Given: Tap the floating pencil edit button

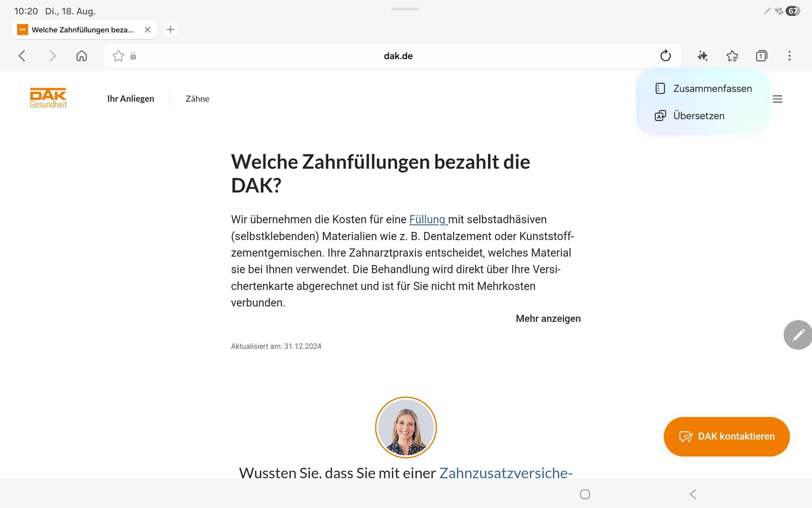Looking at the screenshot, I should (798, 335).
